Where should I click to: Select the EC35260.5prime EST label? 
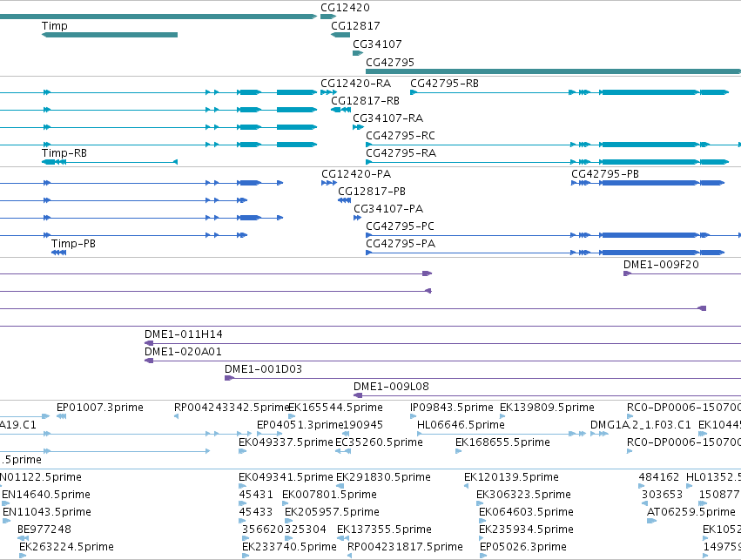point(379,443)
